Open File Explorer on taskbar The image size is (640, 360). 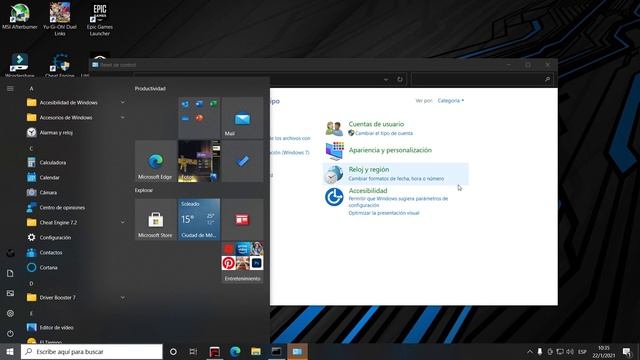(x=256, y=351)
